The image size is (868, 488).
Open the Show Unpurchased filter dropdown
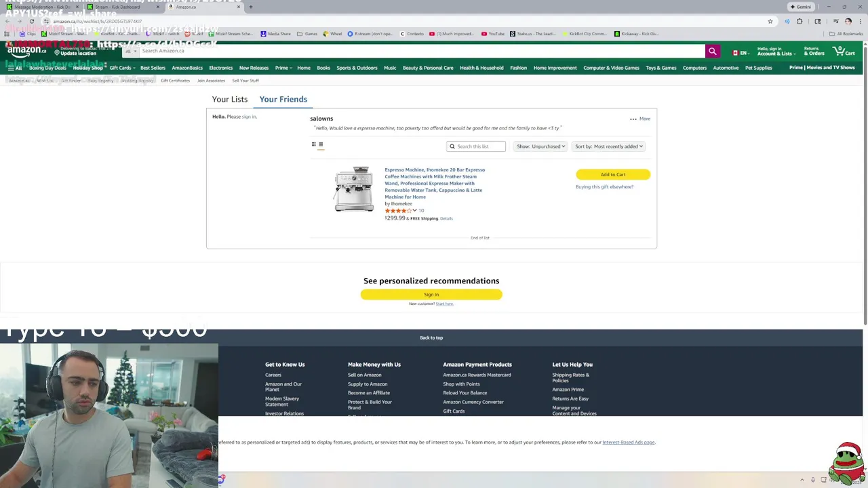pos(540,146)
